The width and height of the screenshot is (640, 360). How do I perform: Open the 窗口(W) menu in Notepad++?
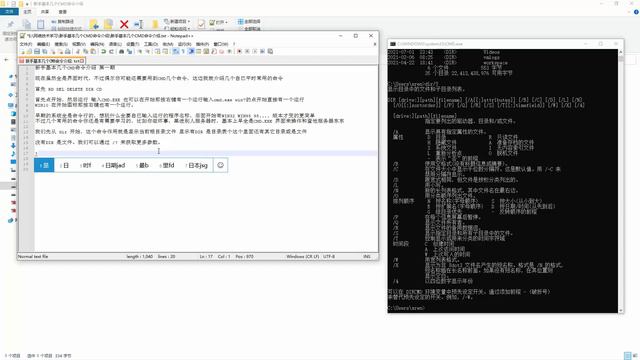point(221,44)
